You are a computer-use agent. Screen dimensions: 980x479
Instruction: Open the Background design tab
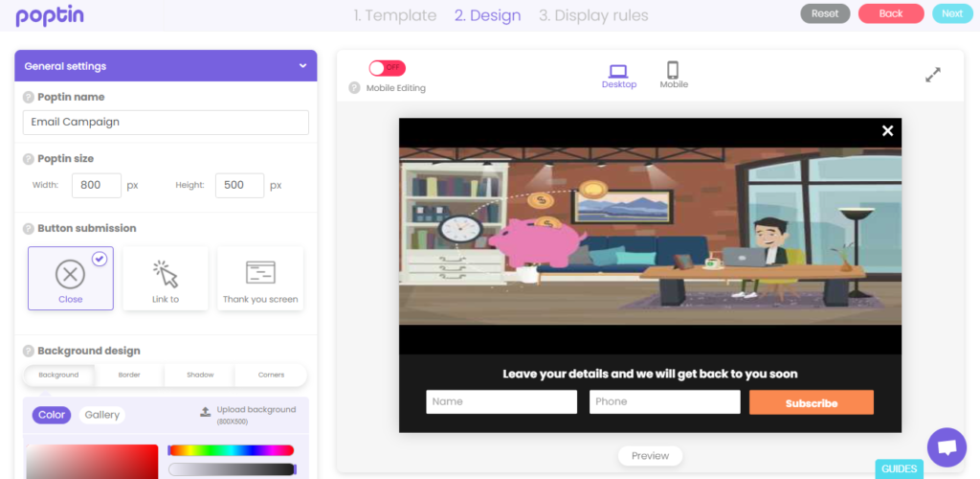click(x=58, y=376)
